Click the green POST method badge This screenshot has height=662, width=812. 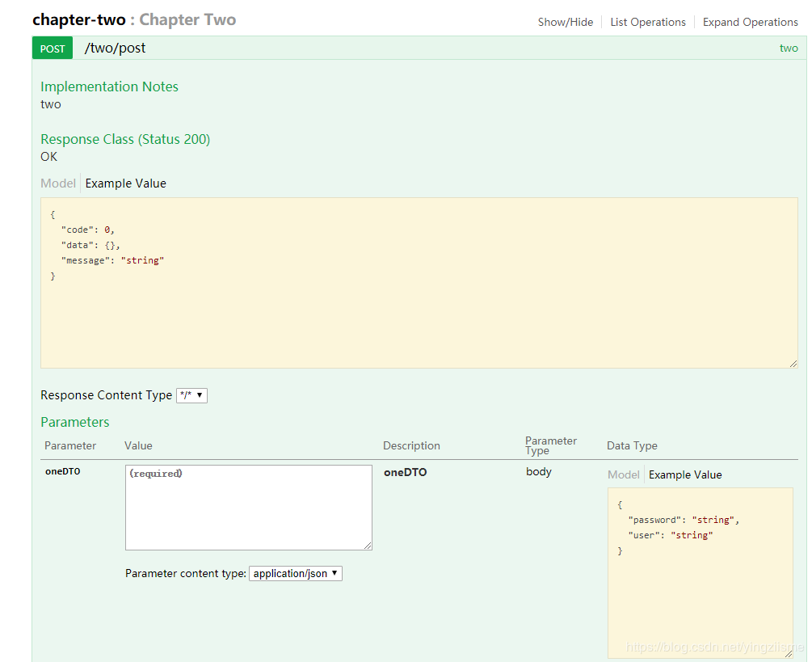pos(53,48)
